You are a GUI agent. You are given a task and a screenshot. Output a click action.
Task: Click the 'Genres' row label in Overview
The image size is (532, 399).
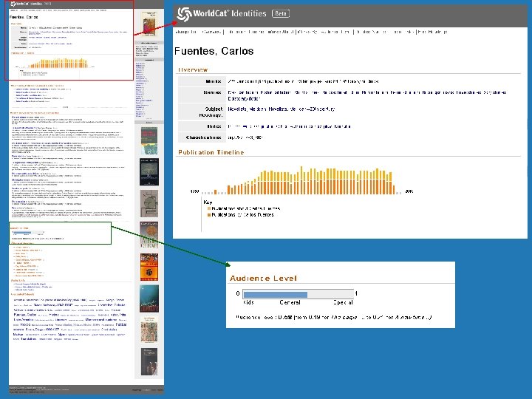(x=213, y=92)
